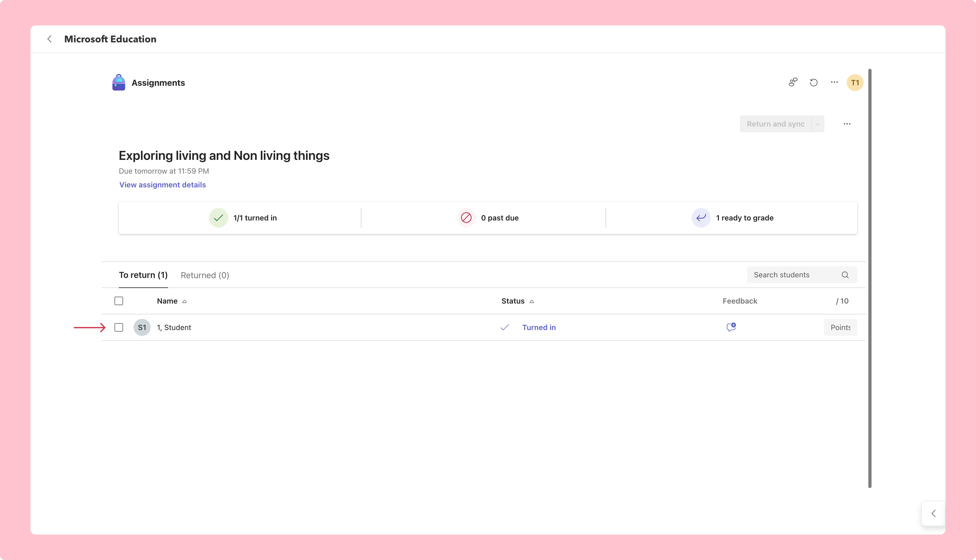Switch to the To return (1) tab

click(143, 275)
